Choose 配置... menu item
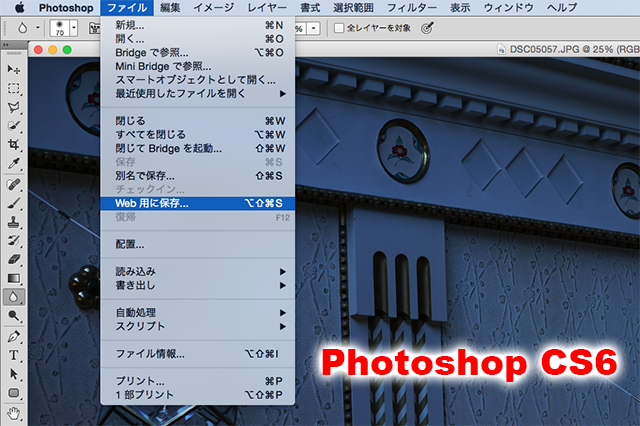The width and height of the screenshot is (640, 426). tap(198, 244)
